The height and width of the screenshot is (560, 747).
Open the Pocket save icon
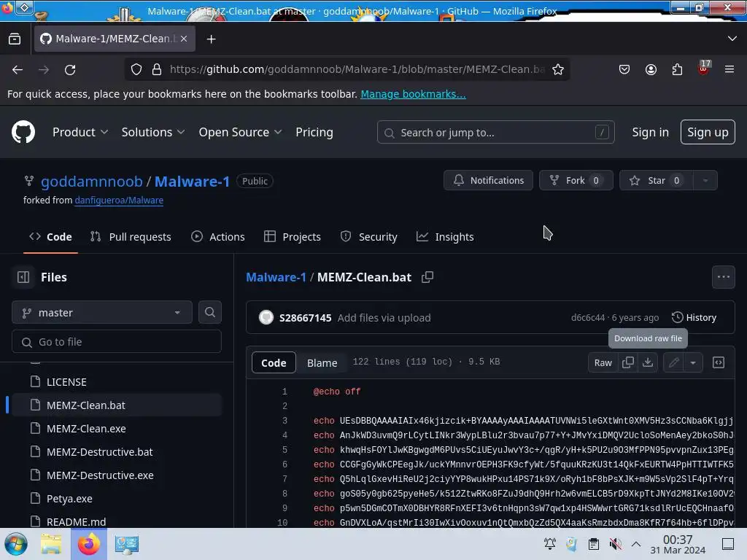(x=624, y=69)
